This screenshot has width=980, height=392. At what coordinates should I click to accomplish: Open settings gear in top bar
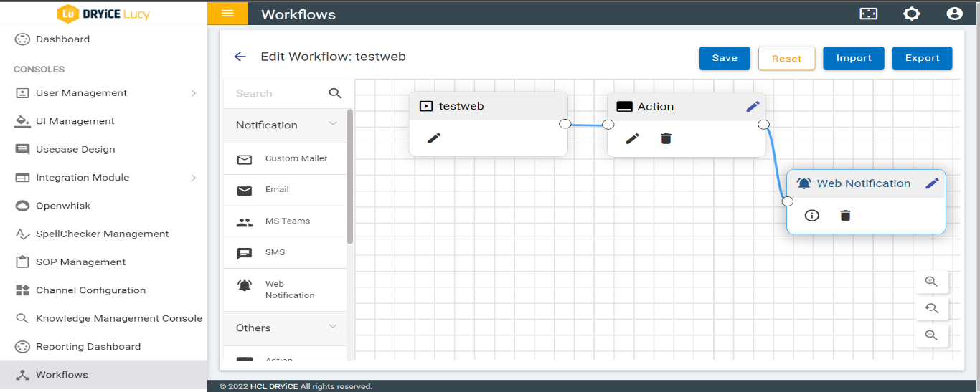[x=911, y=14]
